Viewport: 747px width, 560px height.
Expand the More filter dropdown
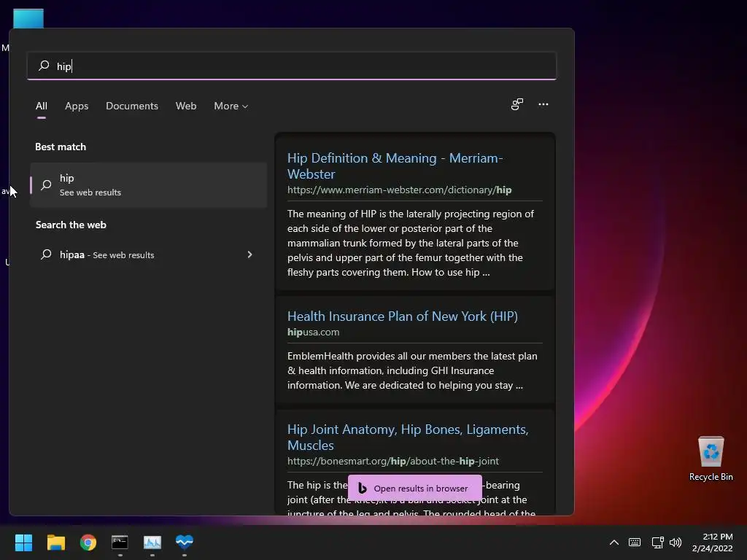pos(231,106)
